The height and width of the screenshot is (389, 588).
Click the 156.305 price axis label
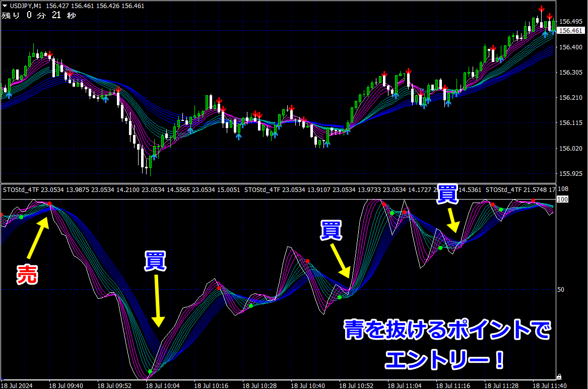(x=571, y=73)
